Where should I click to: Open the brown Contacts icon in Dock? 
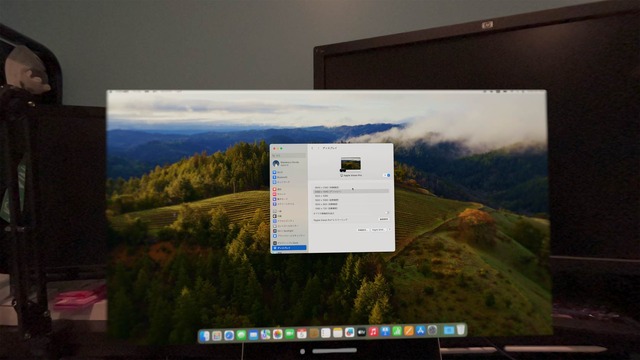coord(314,333)
